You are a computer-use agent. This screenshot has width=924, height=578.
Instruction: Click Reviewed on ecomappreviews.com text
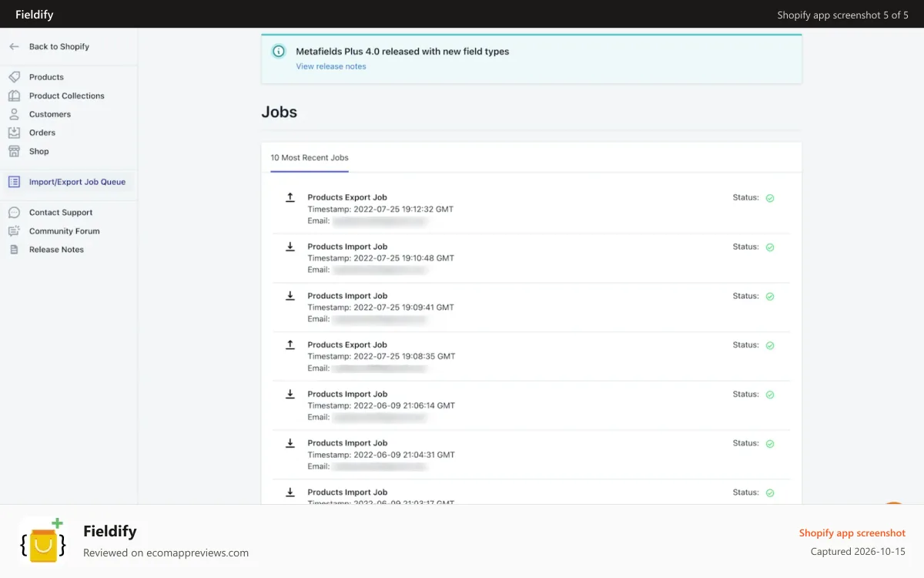(x=166, y=553)
